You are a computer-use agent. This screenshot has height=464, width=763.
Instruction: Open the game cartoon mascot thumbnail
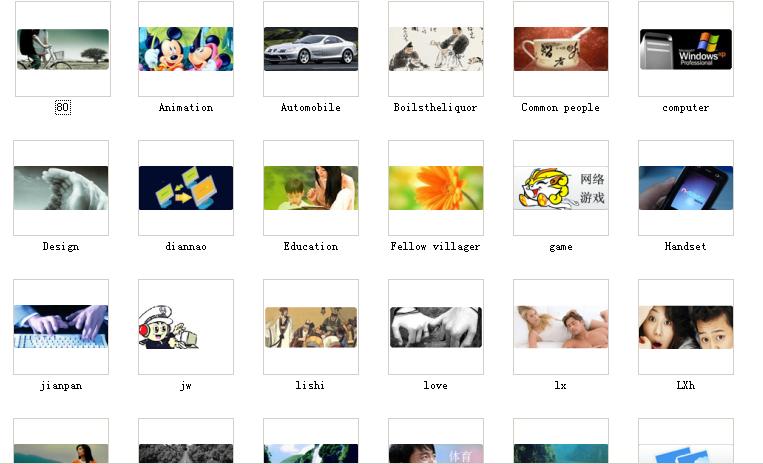(x=561, y=188)
